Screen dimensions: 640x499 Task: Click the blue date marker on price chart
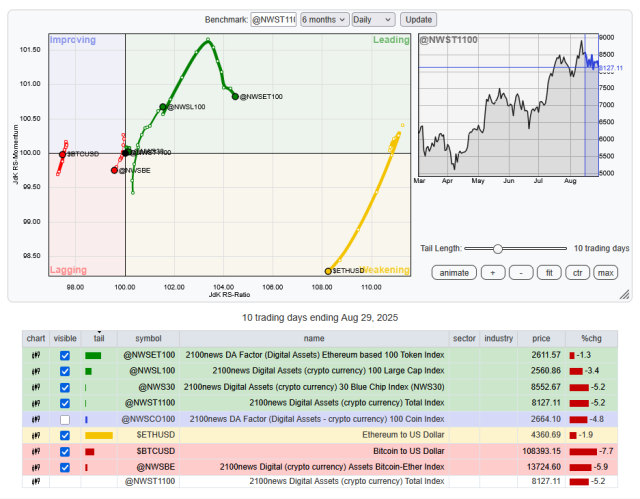tap(585, 105)
